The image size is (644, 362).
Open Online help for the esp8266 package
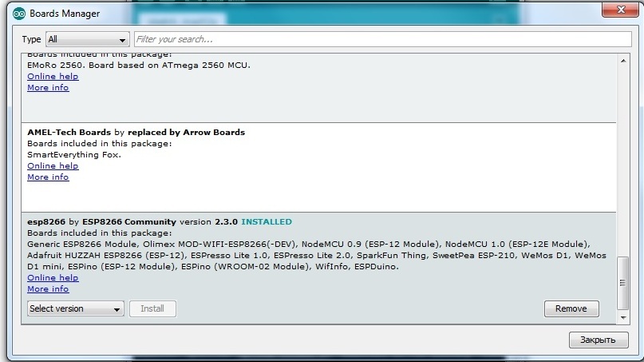(53, 277)
